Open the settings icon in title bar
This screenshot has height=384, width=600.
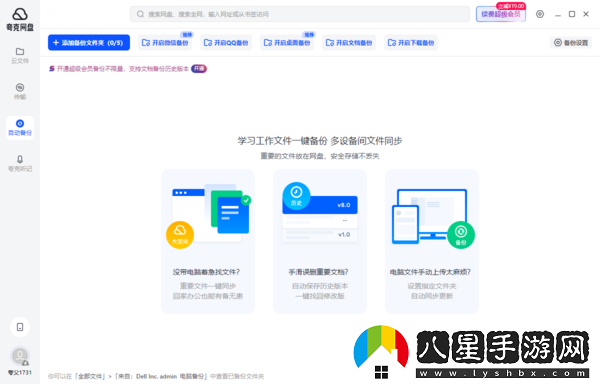(540, 14)
